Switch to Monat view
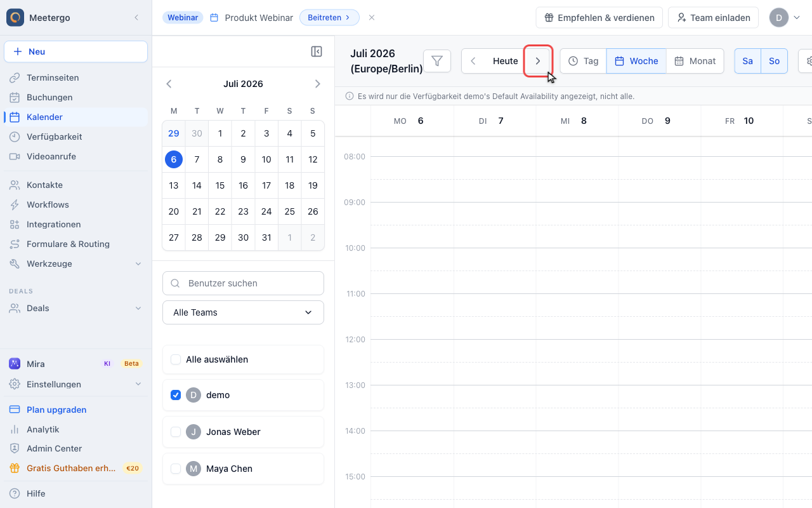This screenshot has height=508, width=812. [695, 61]
